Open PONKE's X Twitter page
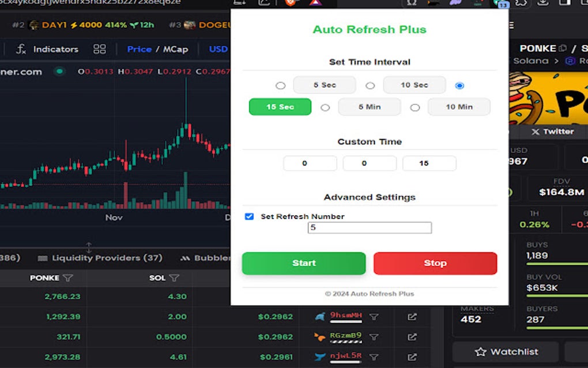This screenshot has width=588, height=368. (x=552, y=132)
